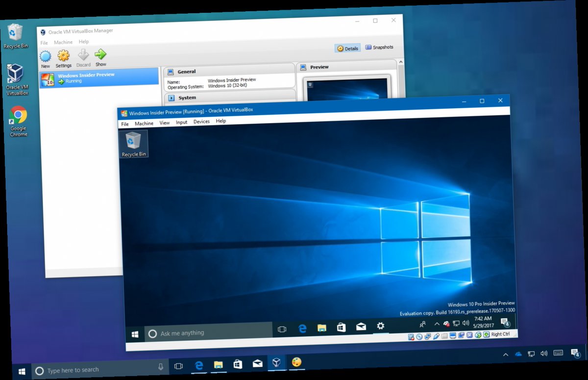Screen dimensions: 588x380
Task: Open Devices menu in the running VM window
Action: pos(201,122)
